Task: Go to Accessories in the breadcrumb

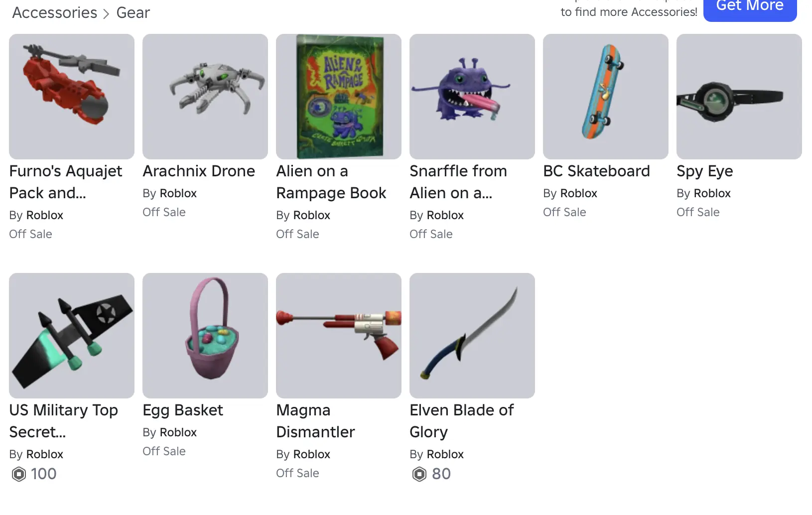Action: tap(55, 12)
